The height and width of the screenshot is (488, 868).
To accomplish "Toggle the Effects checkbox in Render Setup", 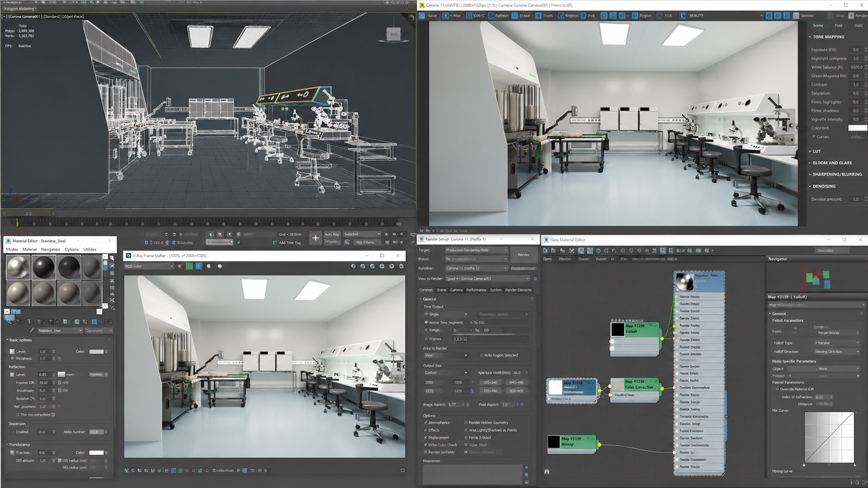I will [x=426, y=430].
